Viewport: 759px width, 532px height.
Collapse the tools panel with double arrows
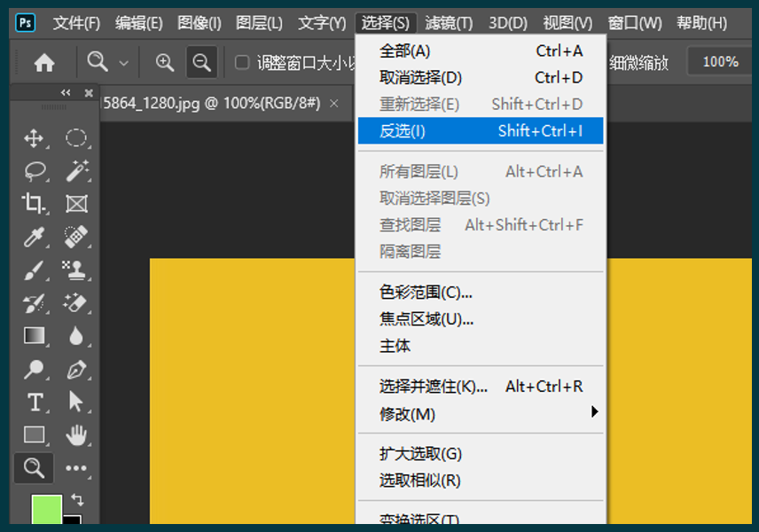pos(66,93)
